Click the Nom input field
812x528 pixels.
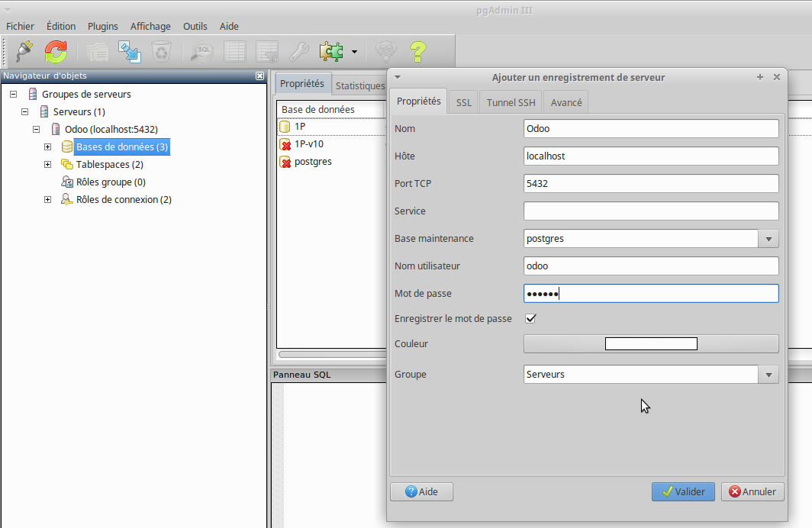[x=651, y=128]
